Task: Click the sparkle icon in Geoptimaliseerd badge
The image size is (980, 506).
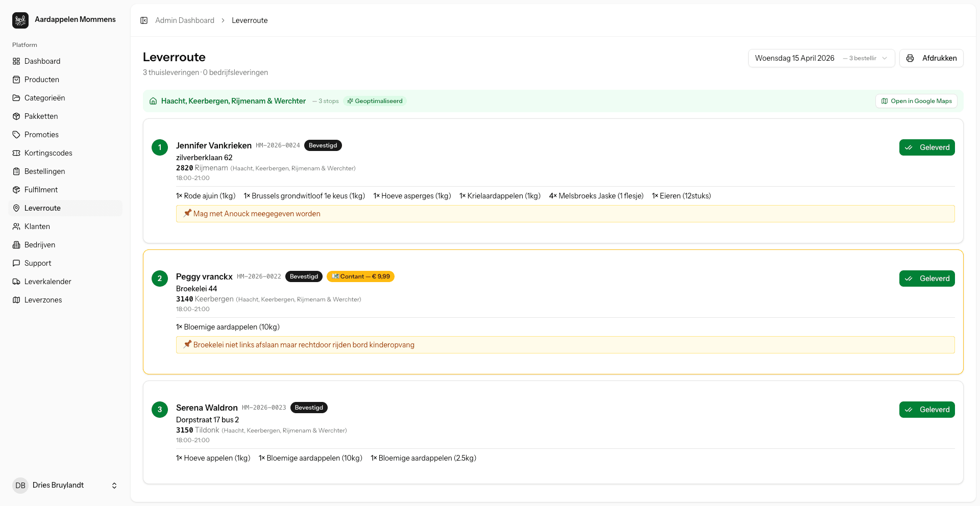Action: (x=350, y=101)
